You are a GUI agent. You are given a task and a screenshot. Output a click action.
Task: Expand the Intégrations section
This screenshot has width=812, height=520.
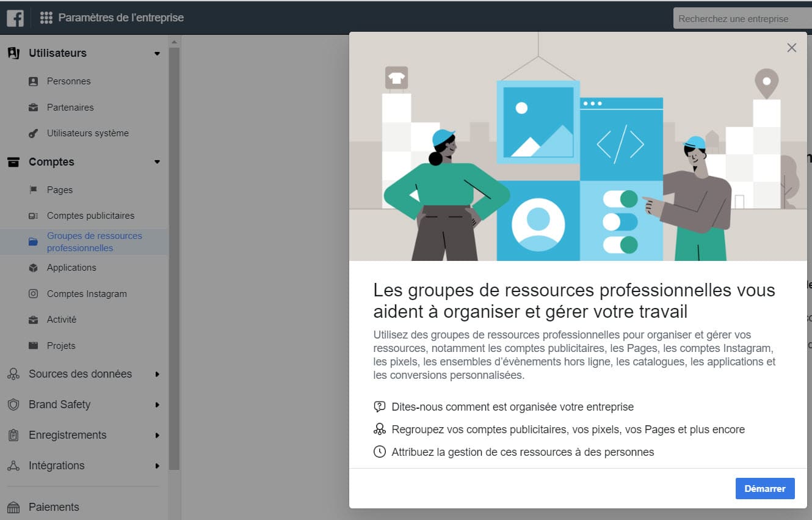click(x=157, y=466)
